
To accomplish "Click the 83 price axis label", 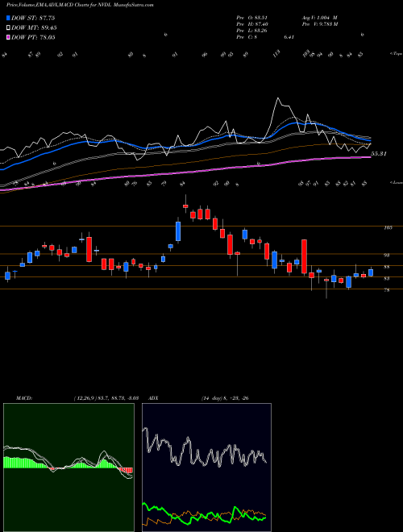I will click(386, 279).
